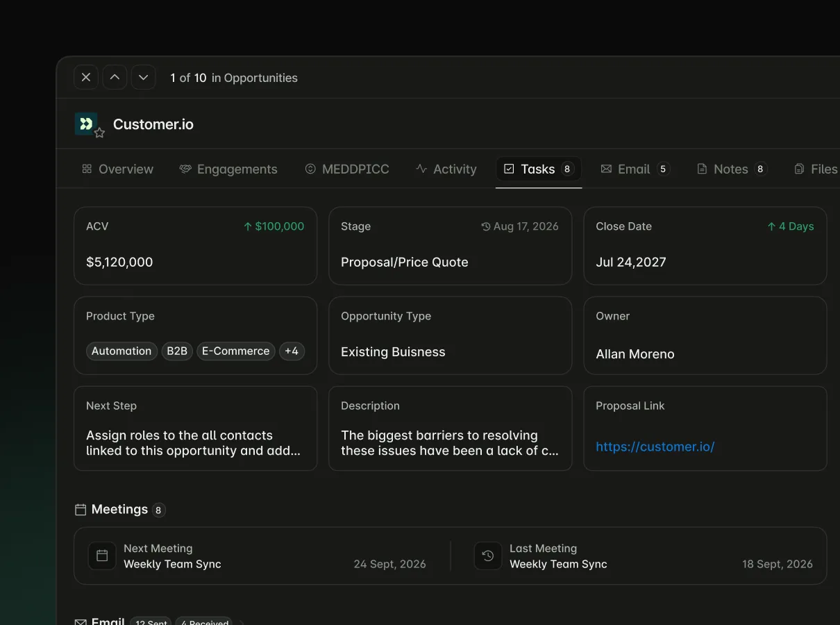Click the Customer.io company logo
This screenshot has height=625, width=840.
click(85, 124)
